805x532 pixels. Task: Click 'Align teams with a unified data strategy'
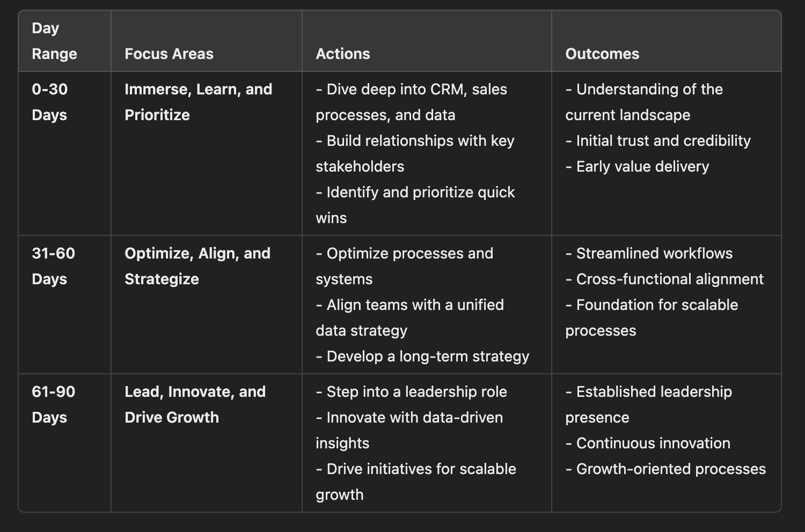410,317
